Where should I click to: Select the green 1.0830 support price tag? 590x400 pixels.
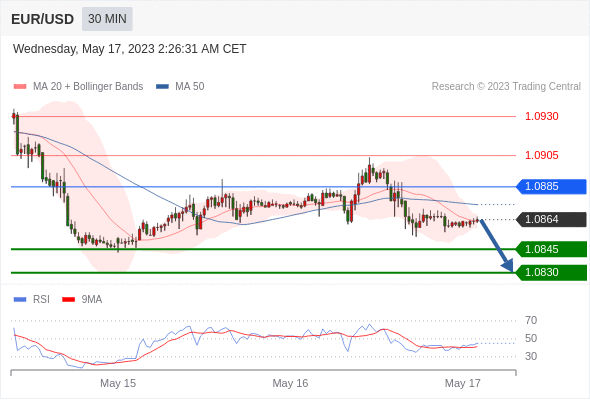[551, 272]
